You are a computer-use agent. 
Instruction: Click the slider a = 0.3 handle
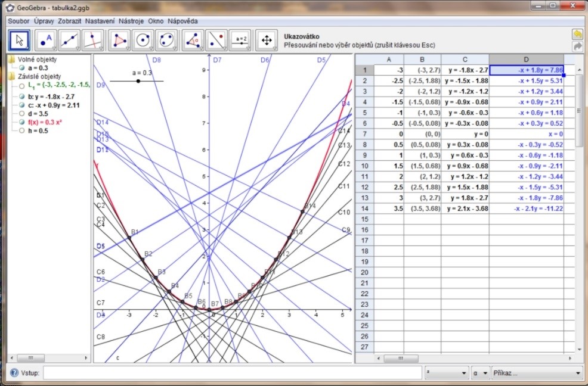coord(138,81)
